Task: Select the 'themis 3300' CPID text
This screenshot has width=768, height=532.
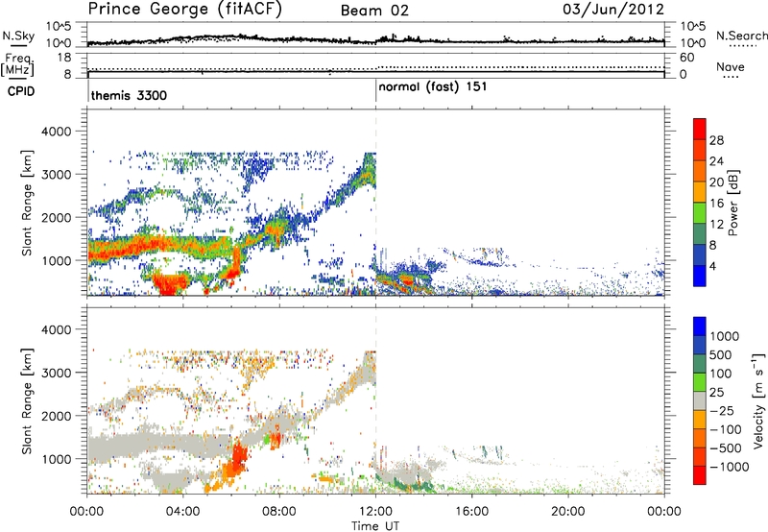Action: (x=129, y=95)
